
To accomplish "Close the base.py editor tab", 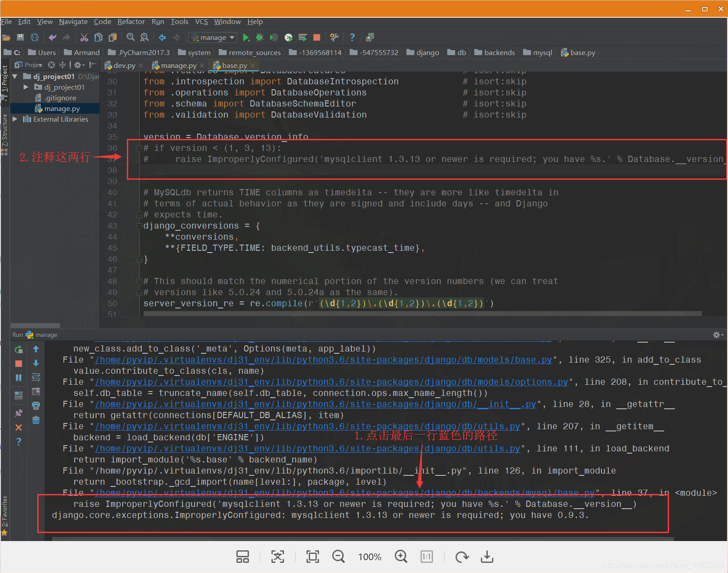I will pyautogui.click(x=253, y=65).
